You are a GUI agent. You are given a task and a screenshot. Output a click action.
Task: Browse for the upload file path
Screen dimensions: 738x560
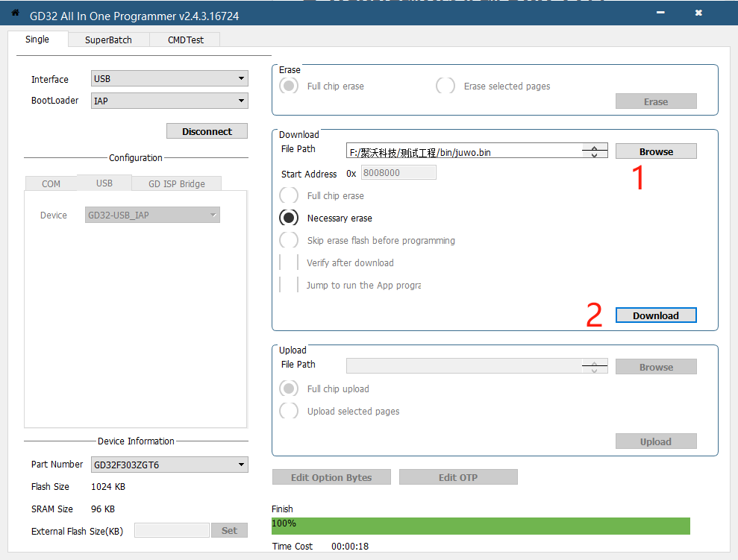click(x=656, y=367)
